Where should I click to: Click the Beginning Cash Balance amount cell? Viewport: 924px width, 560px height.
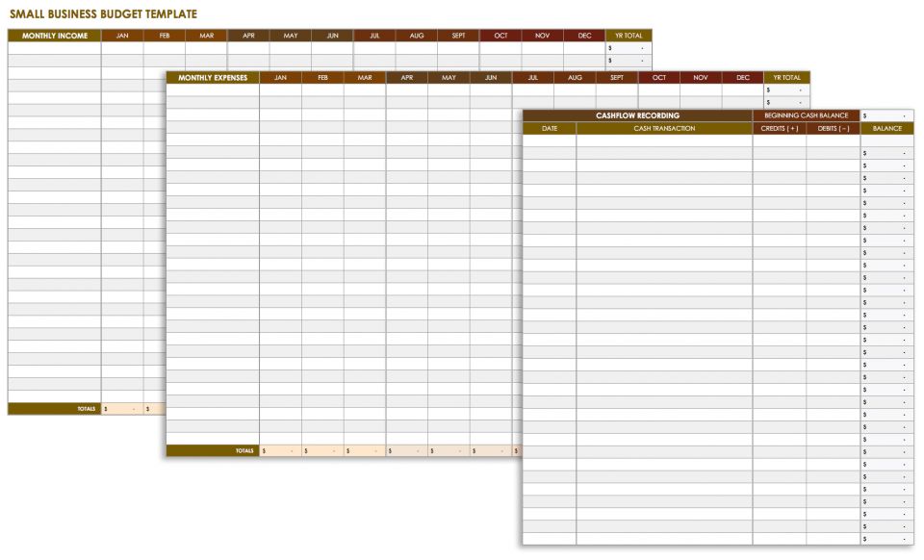click(886, 115)
